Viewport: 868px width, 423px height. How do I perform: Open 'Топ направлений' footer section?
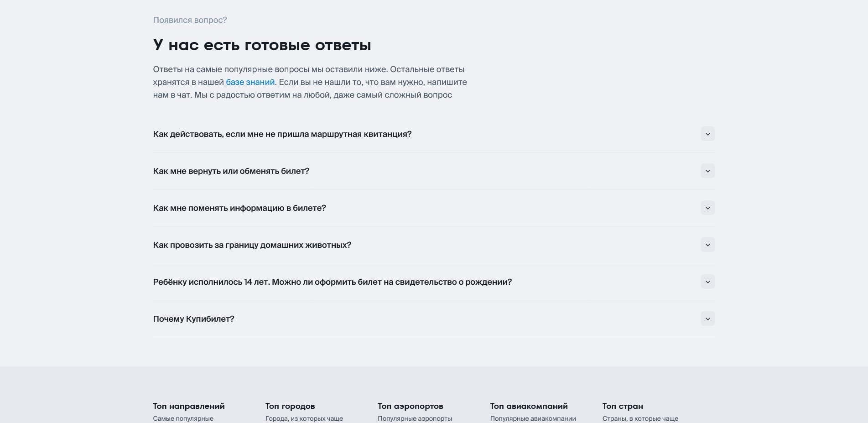[189, 406]
